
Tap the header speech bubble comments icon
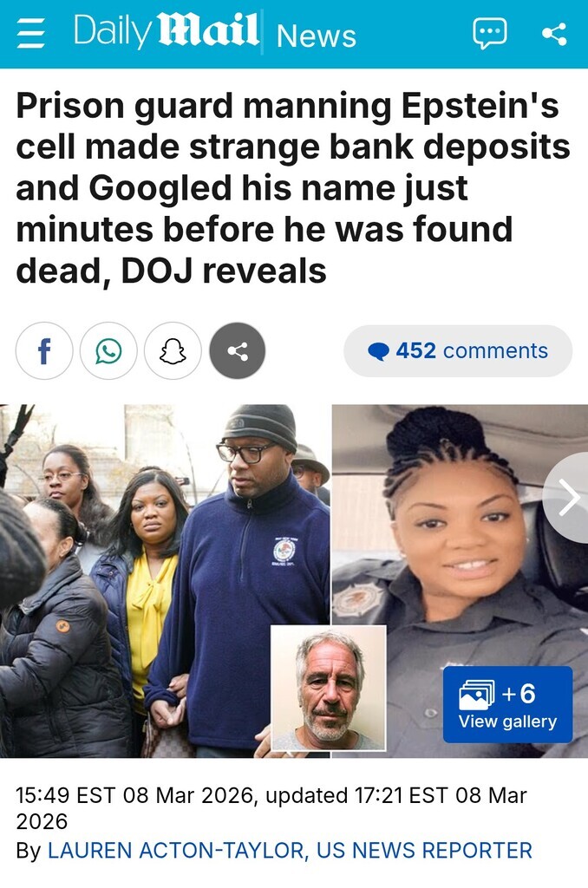490,34
